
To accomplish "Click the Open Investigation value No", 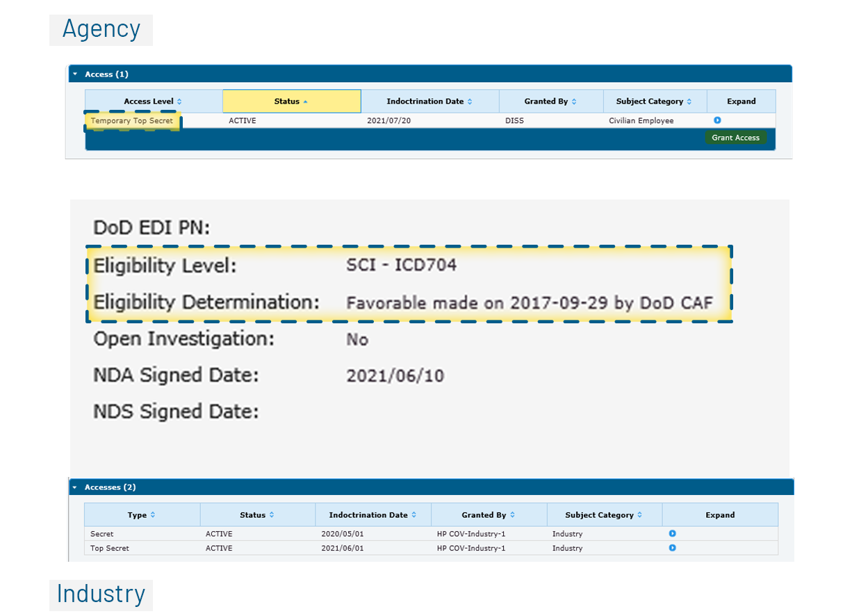I will 357,340.
